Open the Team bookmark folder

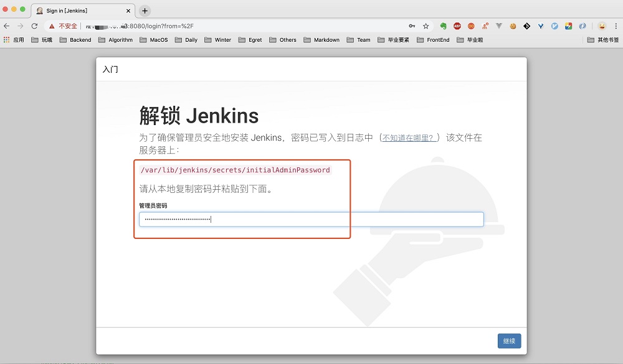click(x=359, y=40)
